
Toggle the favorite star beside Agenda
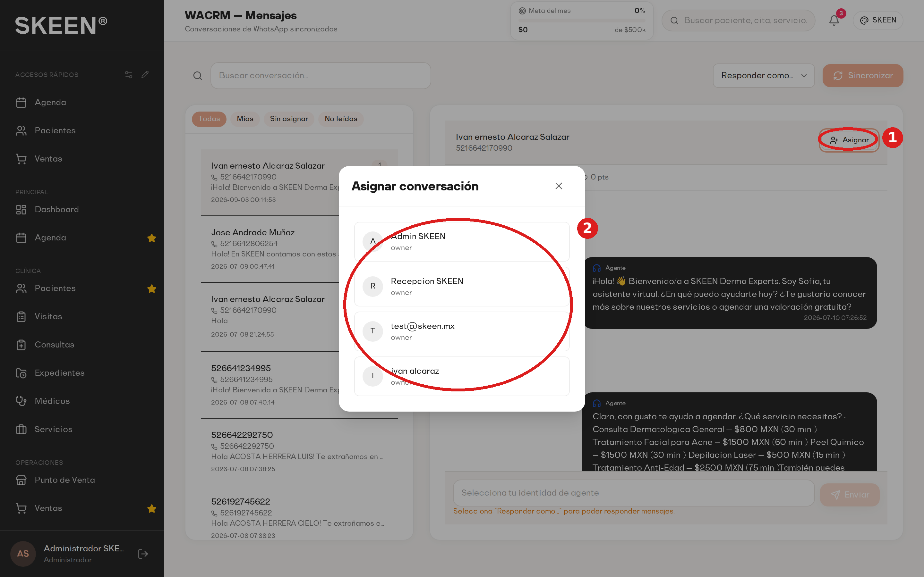[151, 238]
